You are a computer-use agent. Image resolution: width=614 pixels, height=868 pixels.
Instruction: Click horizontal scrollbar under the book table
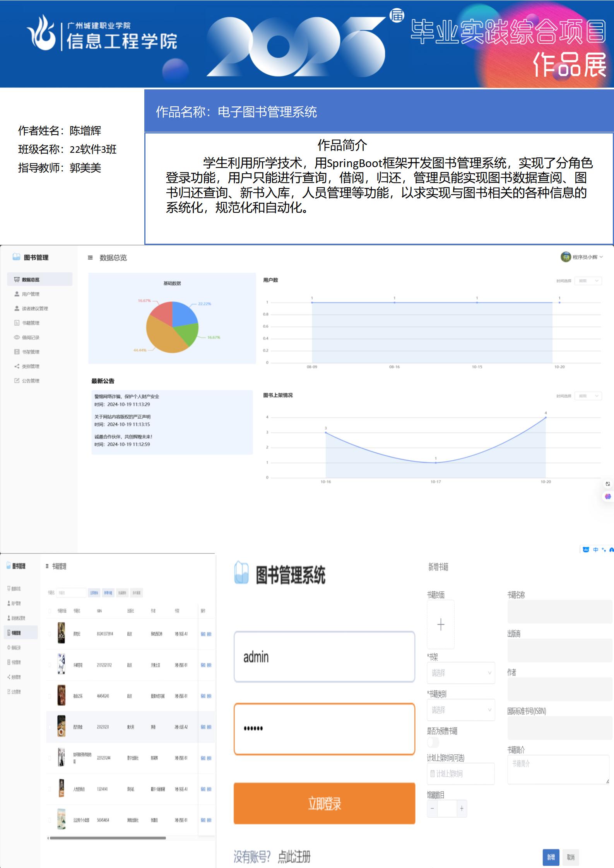[108, 838]
